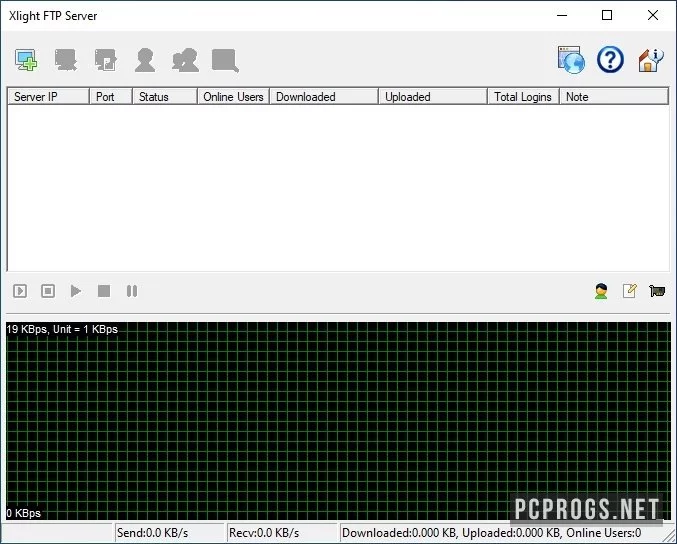677x544 pixels.
Task: Sort by Server IP column header
Action: pos(48,97)
